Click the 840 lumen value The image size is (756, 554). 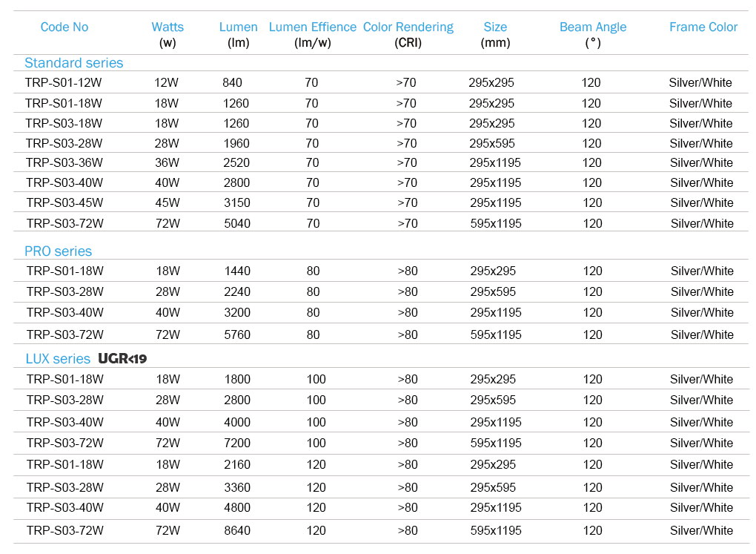coord(233,82)
